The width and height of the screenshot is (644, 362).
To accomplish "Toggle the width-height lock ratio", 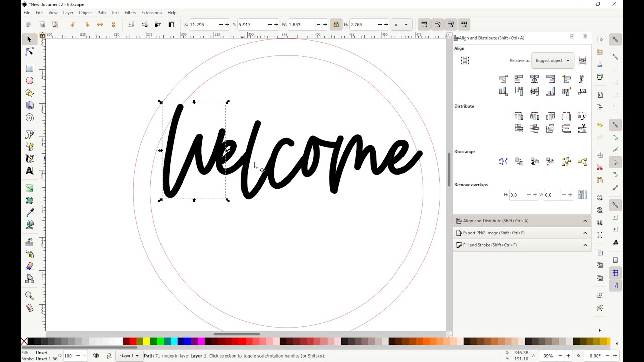I will 336,24.
